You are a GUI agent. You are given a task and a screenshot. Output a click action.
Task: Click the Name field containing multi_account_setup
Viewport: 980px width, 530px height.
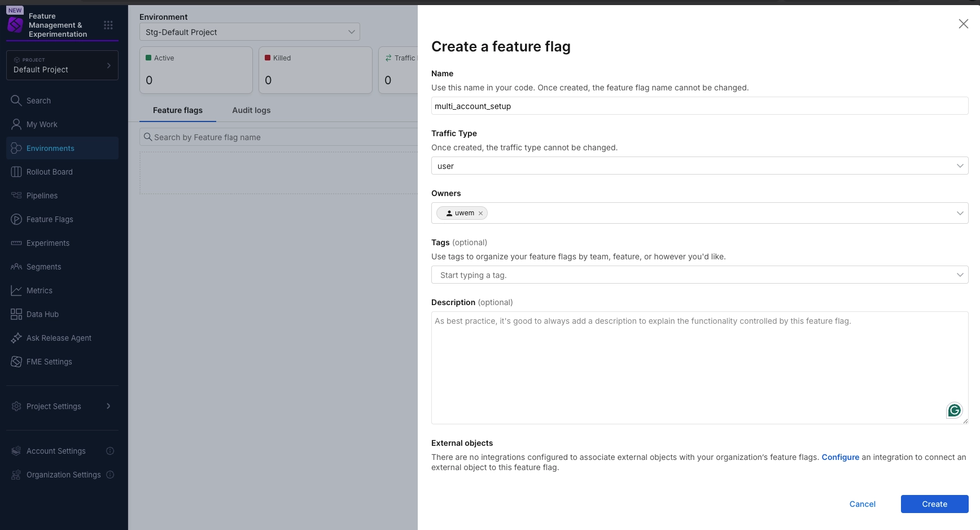[699, 106]
